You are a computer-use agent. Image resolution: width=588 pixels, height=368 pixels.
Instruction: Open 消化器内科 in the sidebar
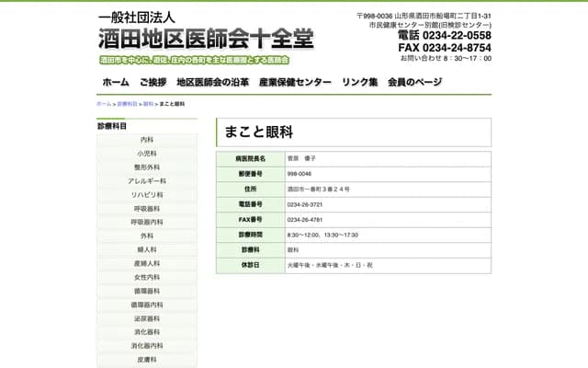147,346
